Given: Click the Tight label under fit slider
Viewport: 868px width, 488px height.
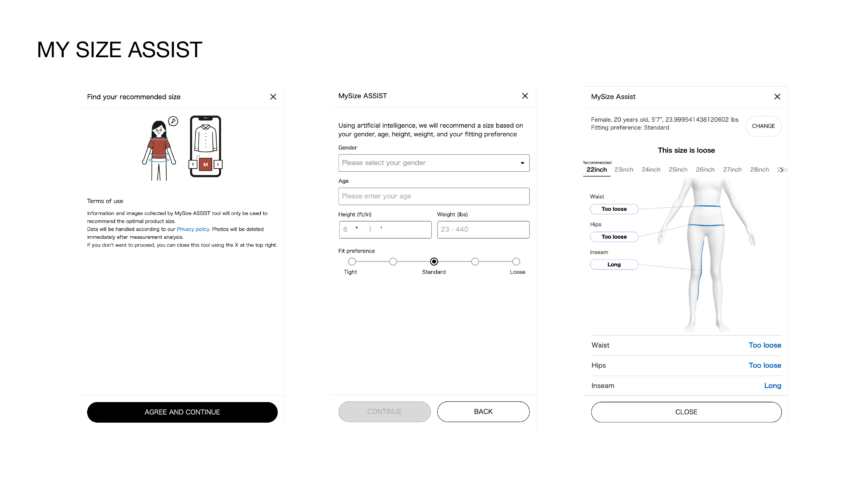Looking at the screenshot, I should tap(350, 272).
